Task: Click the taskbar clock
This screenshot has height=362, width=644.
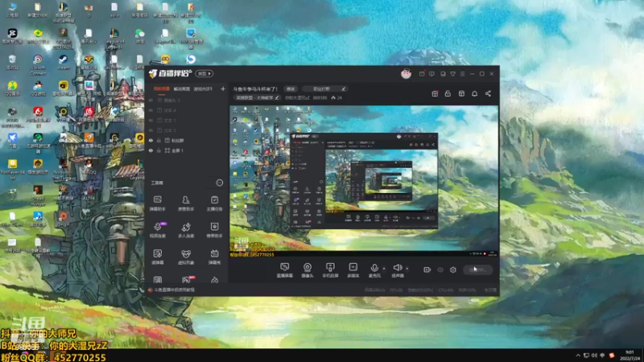Action: [x=630, y=355]
